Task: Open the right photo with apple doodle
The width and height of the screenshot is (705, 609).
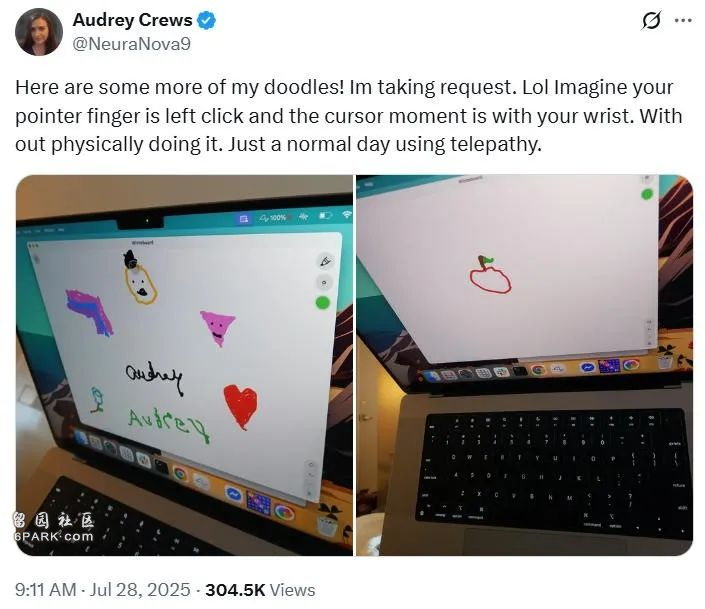Action: click(x=524, y=365)
